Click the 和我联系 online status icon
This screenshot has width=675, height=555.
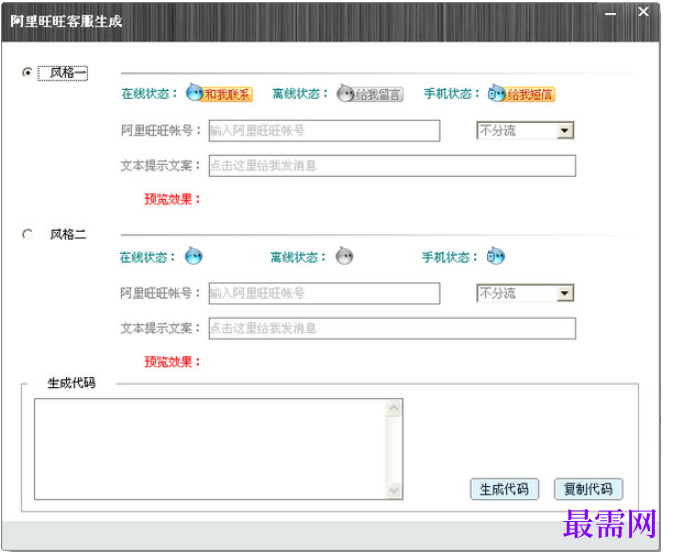[219, 93]
